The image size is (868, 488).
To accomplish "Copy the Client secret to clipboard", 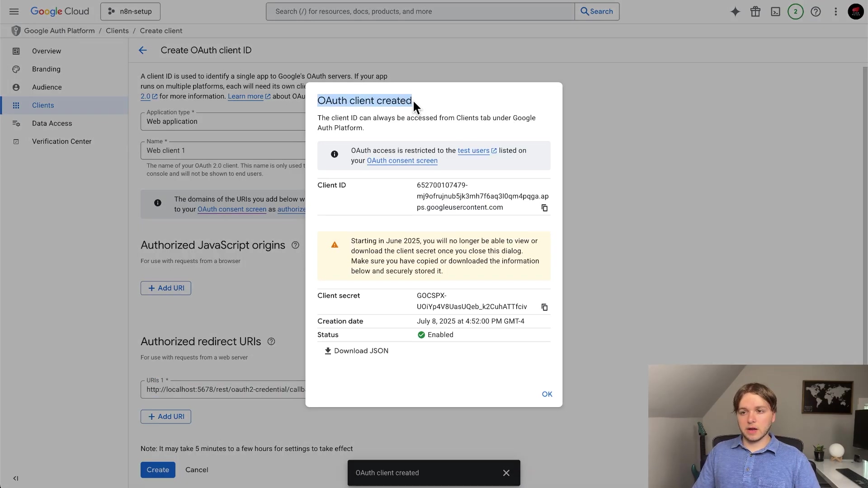I will point(544,307).
